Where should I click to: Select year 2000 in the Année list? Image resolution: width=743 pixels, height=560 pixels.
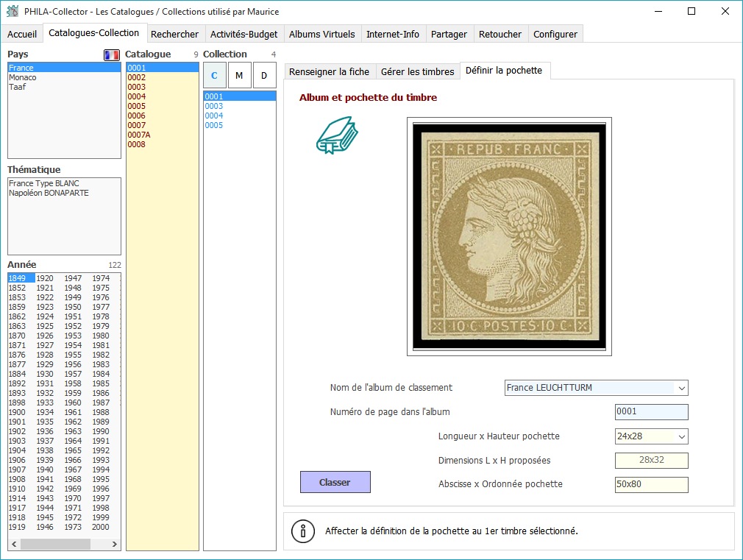(x=101, y=527)
